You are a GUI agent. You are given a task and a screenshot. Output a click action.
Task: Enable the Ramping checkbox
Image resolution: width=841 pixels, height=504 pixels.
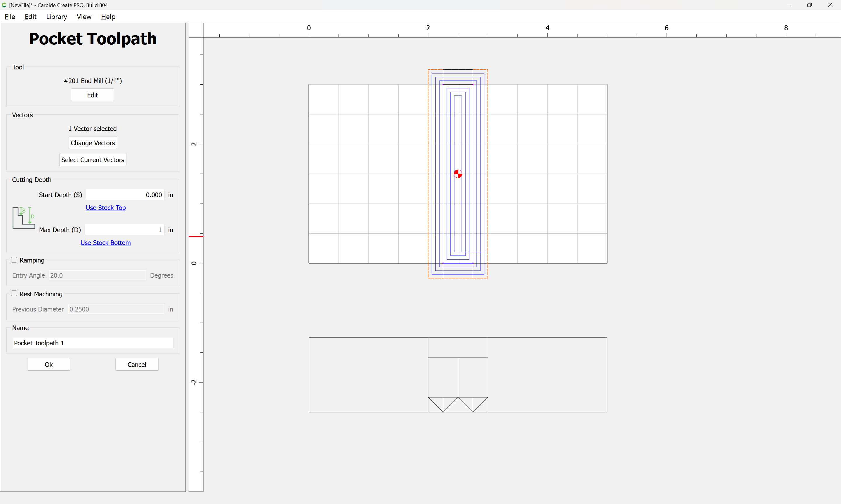pyautogui.click(x=14, y=260)
